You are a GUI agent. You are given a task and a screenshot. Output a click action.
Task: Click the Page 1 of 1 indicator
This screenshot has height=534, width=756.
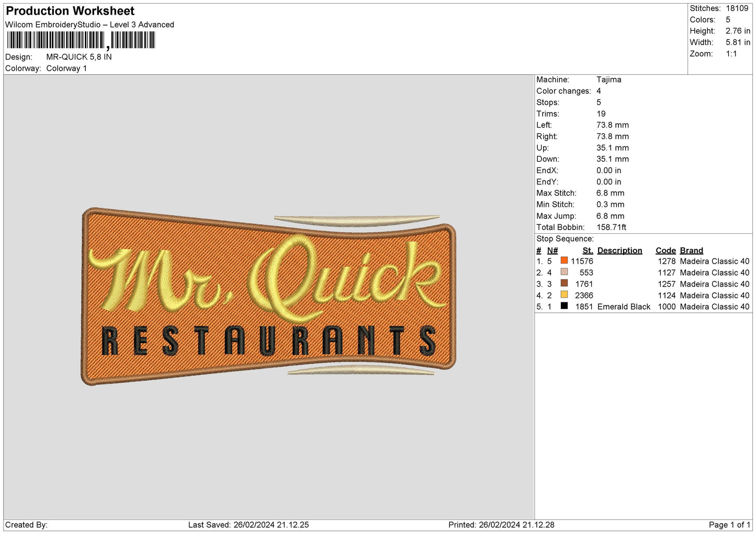729,525
